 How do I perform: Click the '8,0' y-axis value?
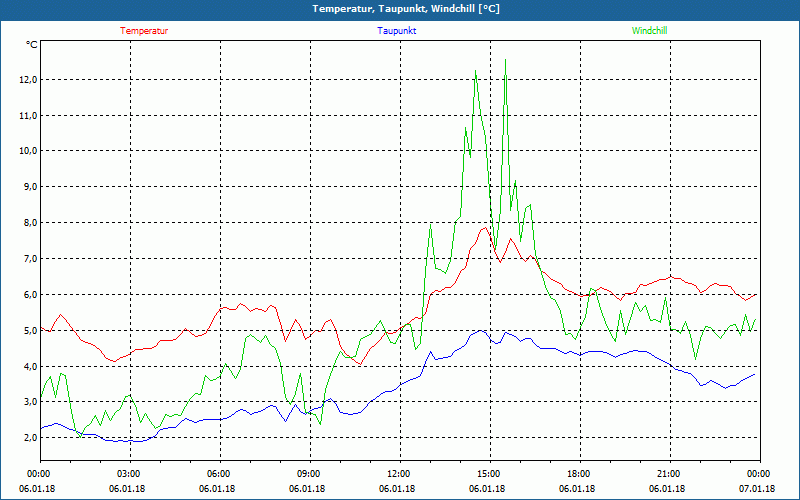[30, 222]
